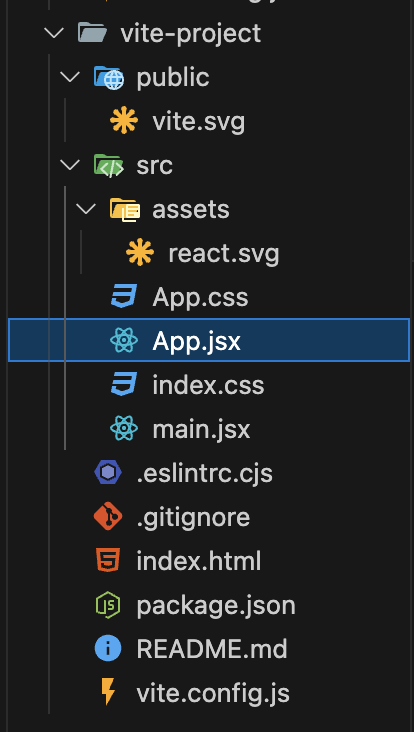Click the index.html HTML5 icon
This screenshot has width=414, height=732.
pos(108,560)
